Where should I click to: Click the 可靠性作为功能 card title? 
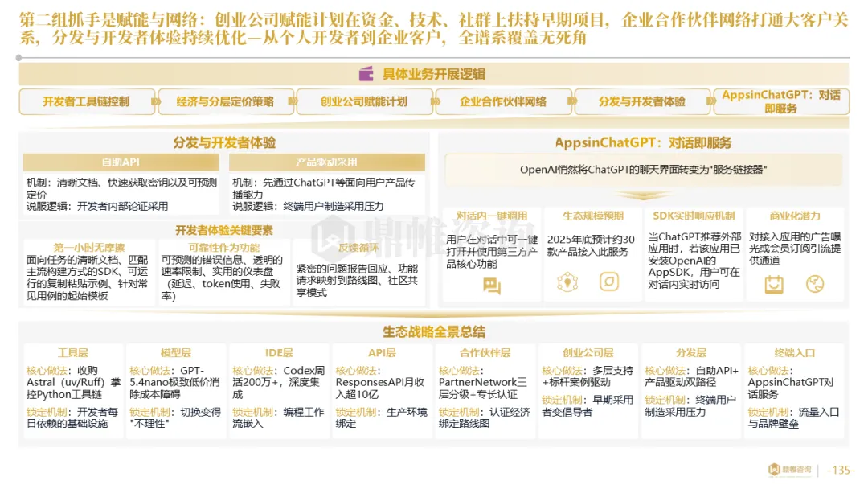pyautogui.click(x=224, y=248)
